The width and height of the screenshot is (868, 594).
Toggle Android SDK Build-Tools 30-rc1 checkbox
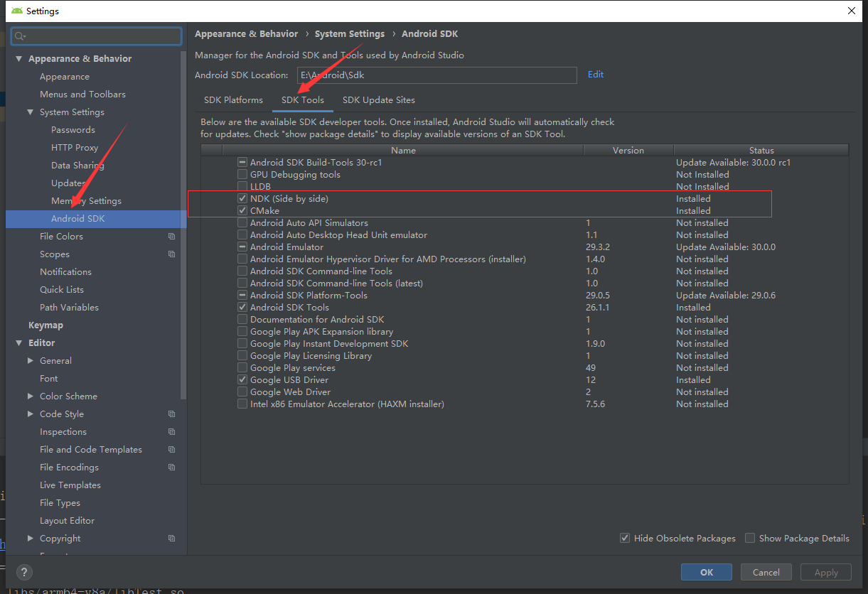[x=242, y=163]
